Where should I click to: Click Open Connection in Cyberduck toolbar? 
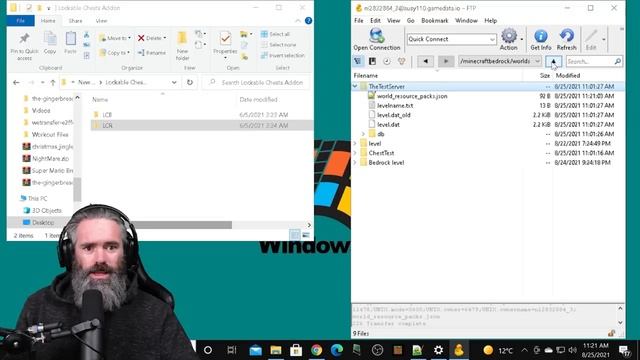376,39
